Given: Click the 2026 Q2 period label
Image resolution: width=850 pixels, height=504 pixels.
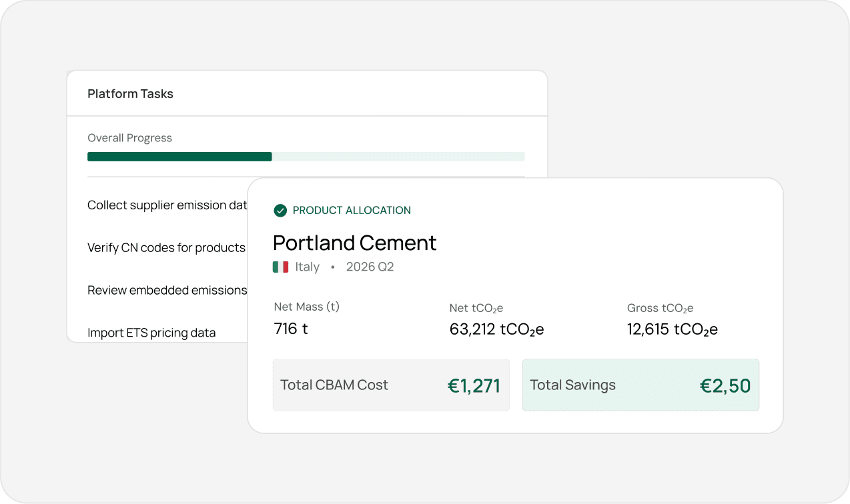Looking at the screenshot, I should 370,267.
